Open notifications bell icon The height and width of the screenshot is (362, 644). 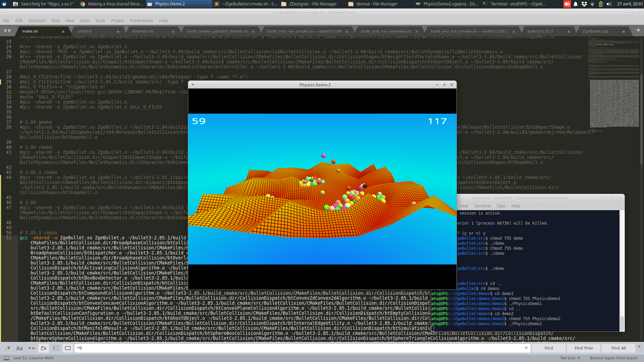[x=576, y=4]
